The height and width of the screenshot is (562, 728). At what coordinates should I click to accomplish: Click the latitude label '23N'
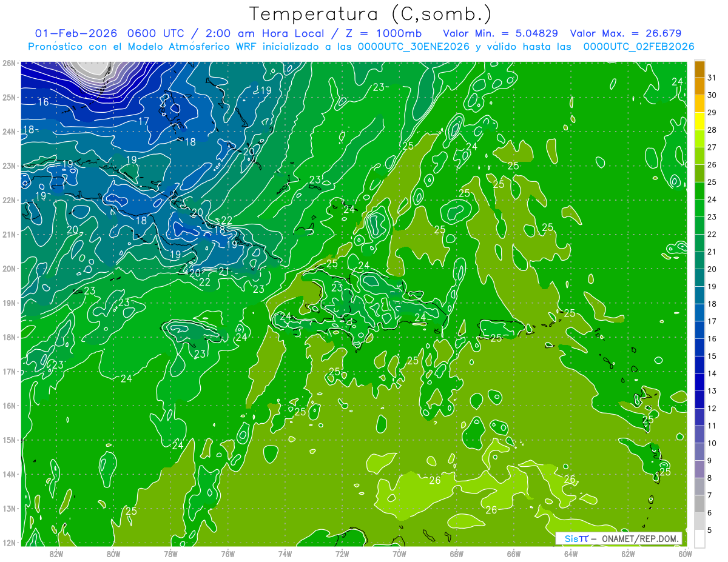(x=8, y=166)
